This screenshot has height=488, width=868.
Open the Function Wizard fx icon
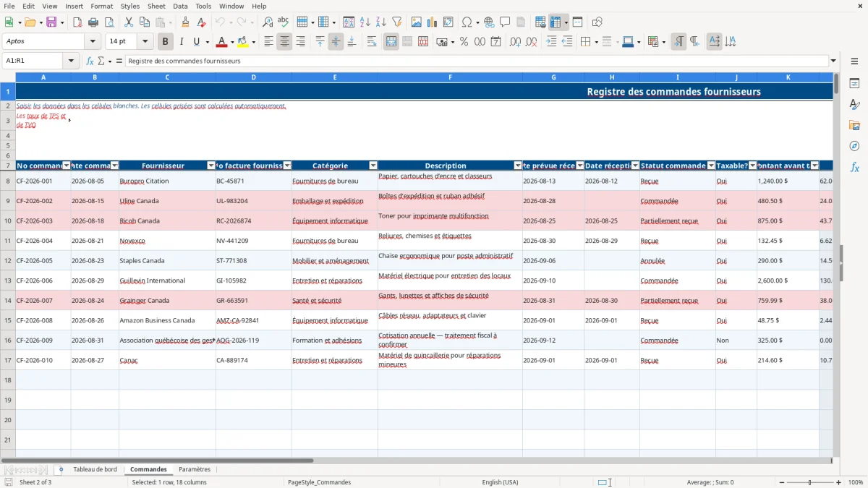[x=90, y=61]
